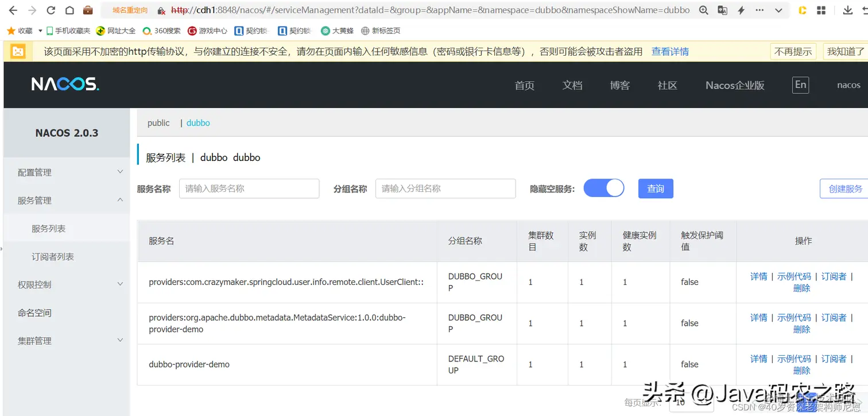Click the 创建服务 button
This screenshot has height=416, width=868.
point(845,188)
